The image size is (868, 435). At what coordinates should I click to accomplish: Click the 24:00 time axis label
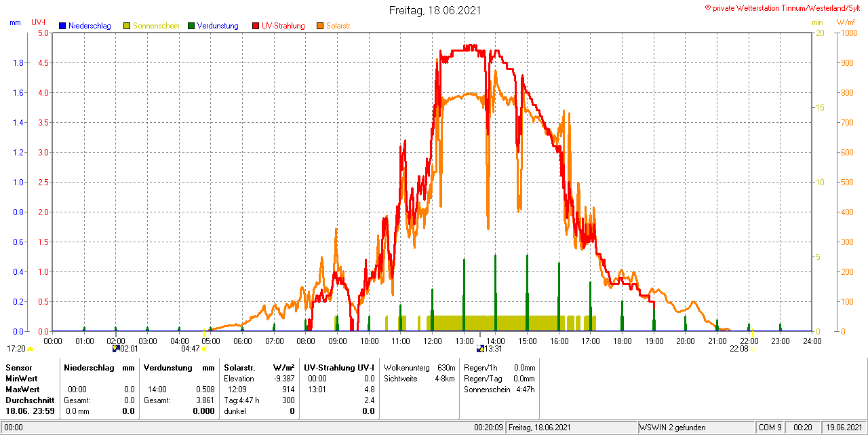point(812,341)
